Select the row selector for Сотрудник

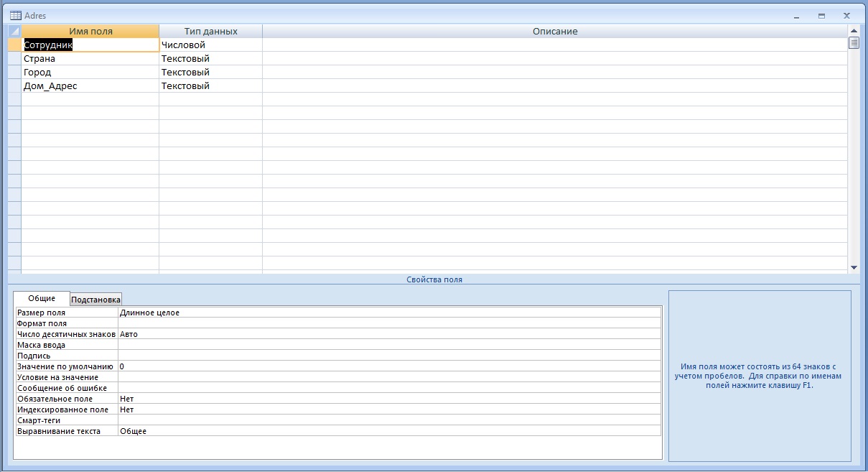pyautogui.click(x=14, y=45)
